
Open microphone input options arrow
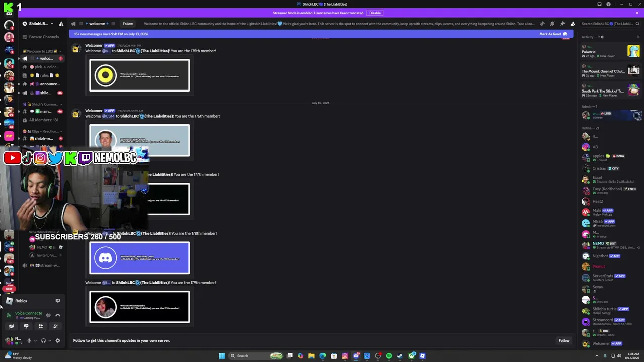pos(35,341)
